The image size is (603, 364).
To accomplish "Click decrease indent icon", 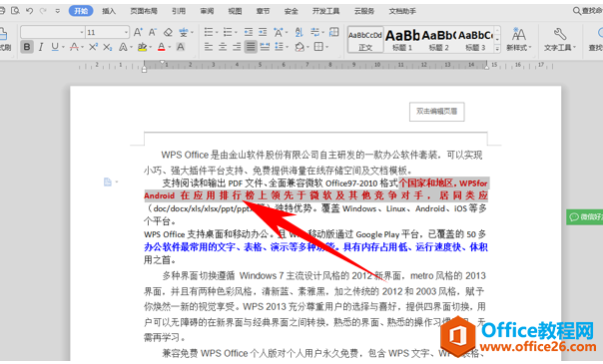I will [249, 32].
